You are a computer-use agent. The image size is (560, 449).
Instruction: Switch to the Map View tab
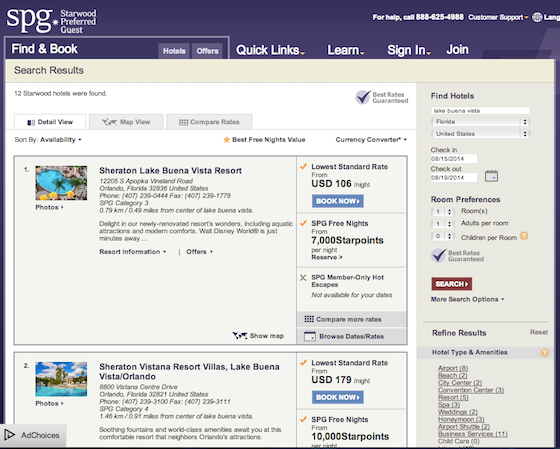pyautogui.click(x=126, y=122)
